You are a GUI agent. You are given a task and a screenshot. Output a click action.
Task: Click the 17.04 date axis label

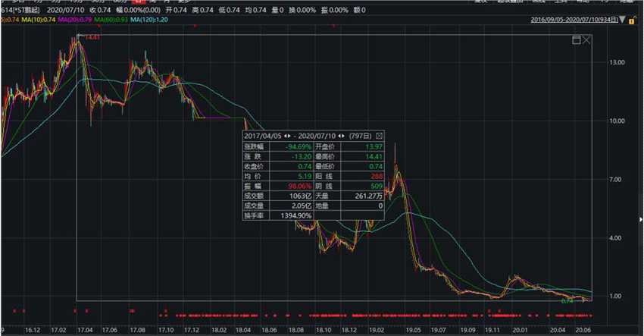coord(85,330)
